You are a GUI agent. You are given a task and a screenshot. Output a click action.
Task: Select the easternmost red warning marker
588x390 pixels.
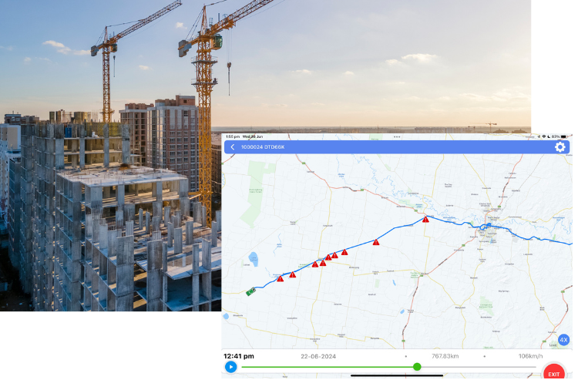(x=425, y=220)
